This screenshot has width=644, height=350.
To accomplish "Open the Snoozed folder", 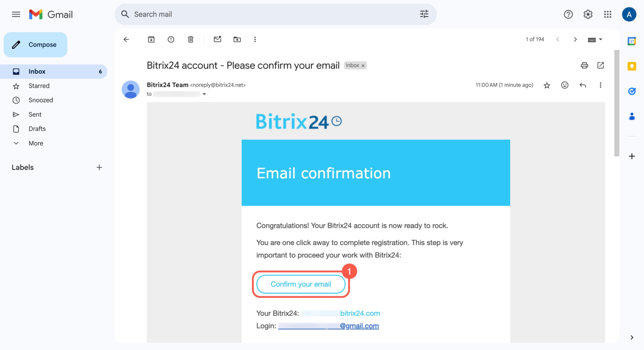I will pyautogui.click(x=54, y=100).
